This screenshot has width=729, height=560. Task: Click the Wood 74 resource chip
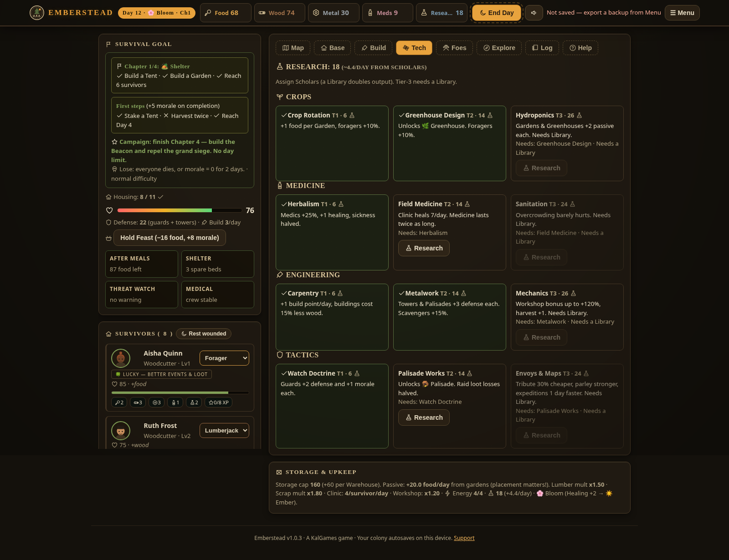point(279,13)
